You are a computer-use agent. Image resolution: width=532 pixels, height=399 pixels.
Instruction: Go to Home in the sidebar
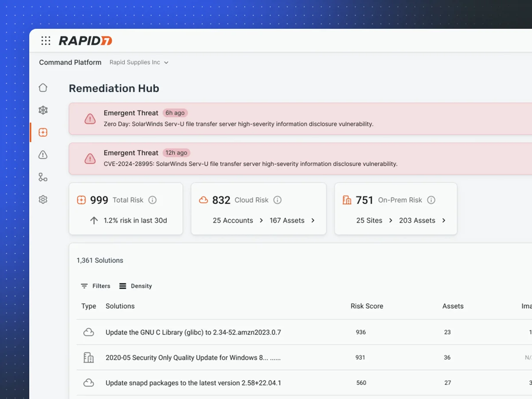tap(43, 88)
